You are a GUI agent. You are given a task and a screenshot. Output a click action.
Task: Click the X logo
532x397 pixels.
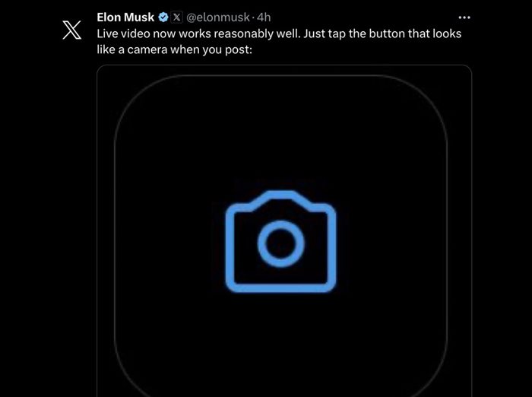71,29
